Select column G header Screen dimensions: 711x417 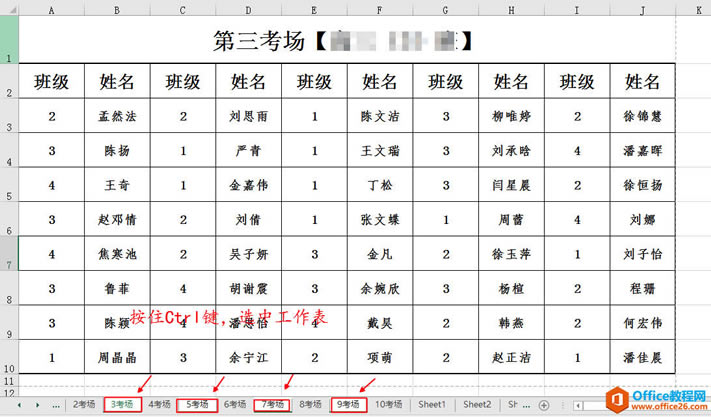446,10
